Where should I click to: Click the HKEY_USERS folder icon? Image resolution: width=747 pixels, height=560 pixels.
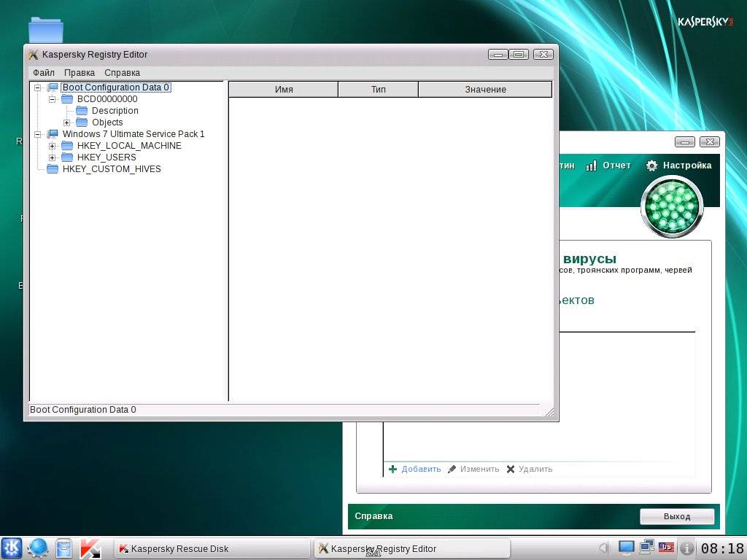(x=67, y=157)
